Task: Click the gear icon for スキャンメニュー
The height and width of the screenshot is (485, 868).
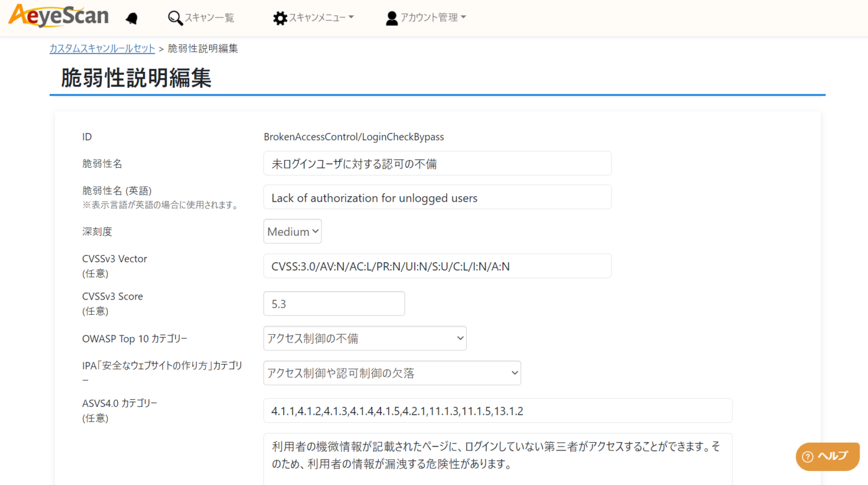Action: [279, 18]
